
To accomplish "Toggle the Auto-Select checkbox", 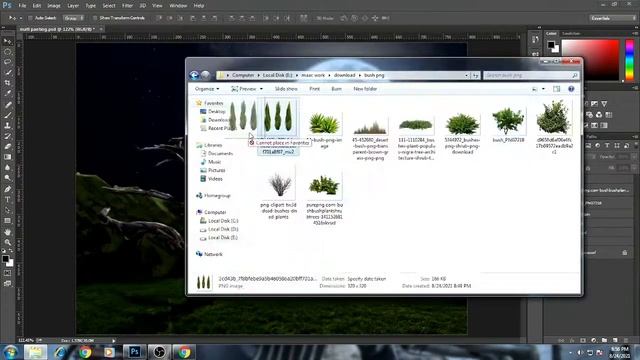I will coord(30,18).
